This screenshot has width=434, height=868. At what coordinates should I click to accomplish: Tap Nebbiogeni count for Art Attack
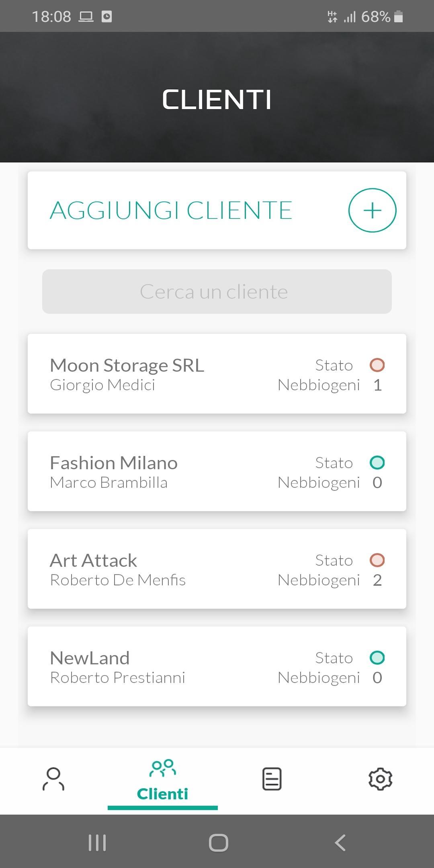(377, 580)
